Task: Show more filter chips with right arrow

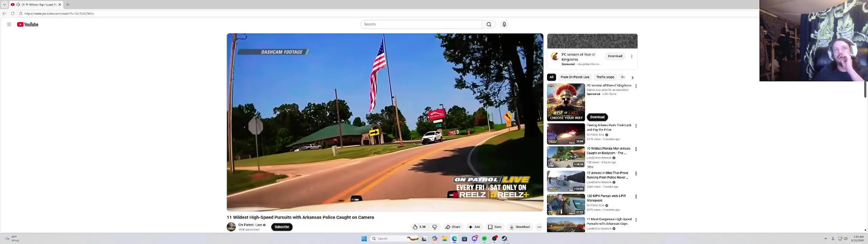Action: (632, 78)
